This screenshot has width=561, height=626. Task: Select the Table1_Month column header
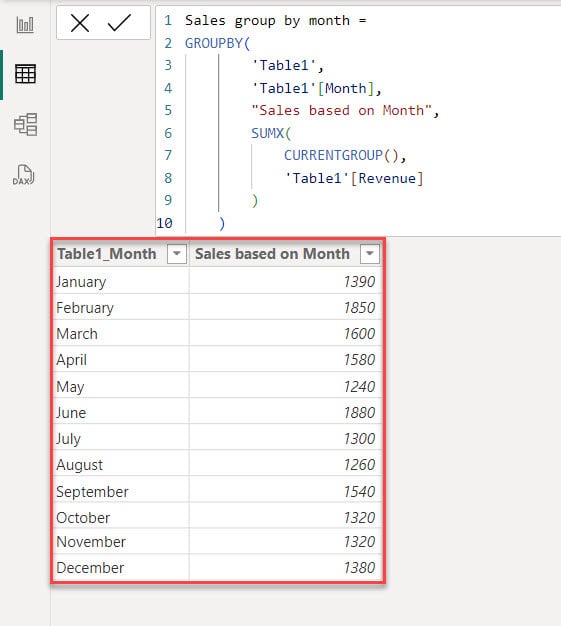pyautogui.click(x=121, y=254)
